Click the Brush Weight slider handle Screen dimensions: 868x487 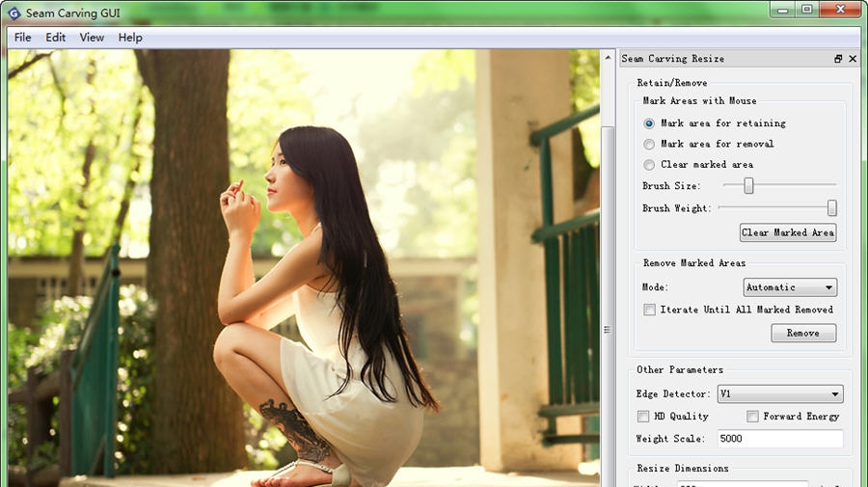[831, 208]
